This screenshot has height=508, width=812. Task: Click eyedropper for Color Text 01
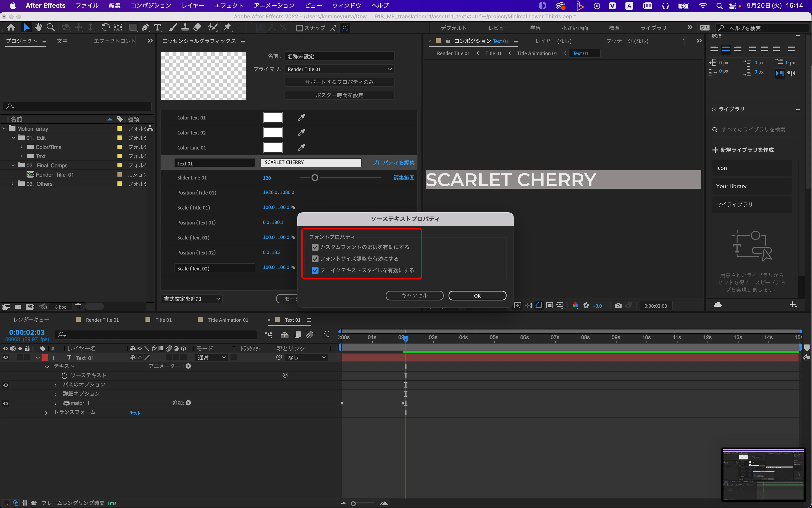(x=301, y=118)
